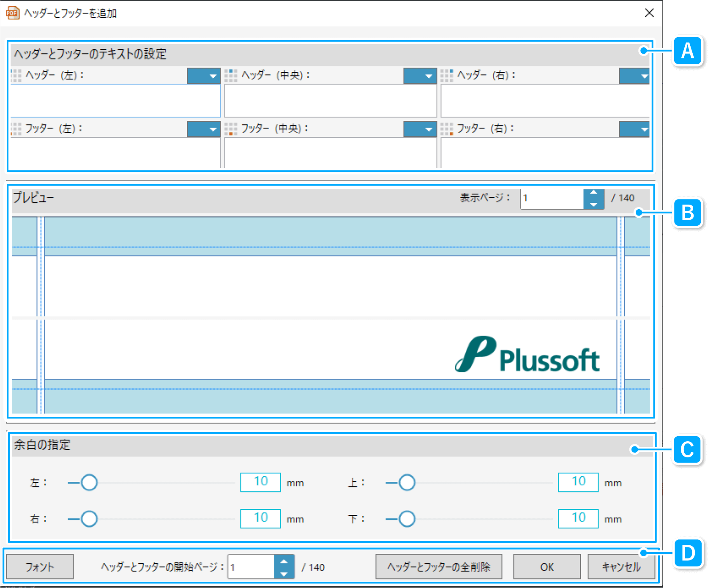Click into the Header (center) text box
This screenshot has height=588, width=716.
point(331,101)
